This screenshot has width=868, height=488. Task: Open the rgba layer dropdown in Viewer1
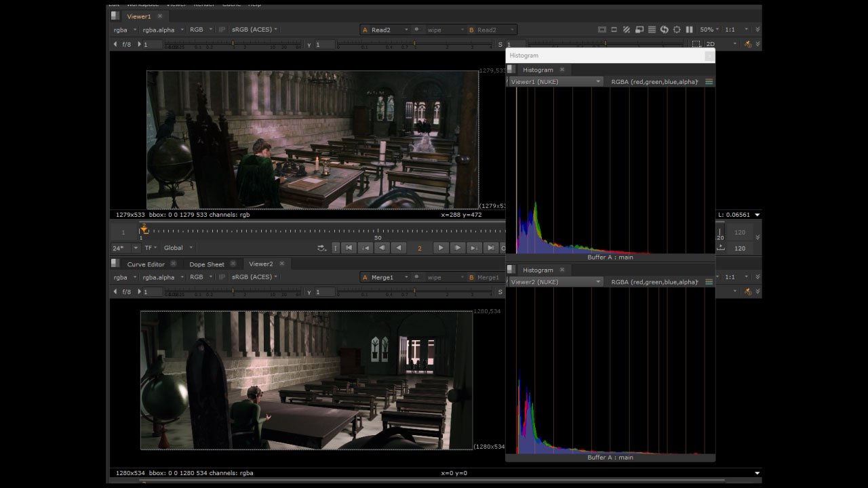[125, 30]
